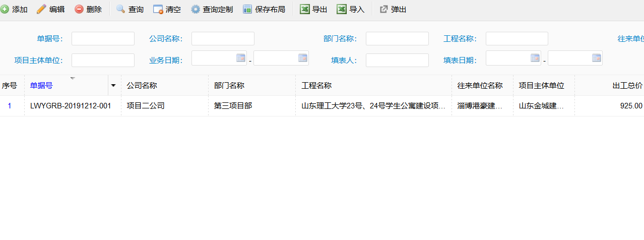Click the green 添加 (add) icon
644x240 pixels.
(x=5, y=9)
